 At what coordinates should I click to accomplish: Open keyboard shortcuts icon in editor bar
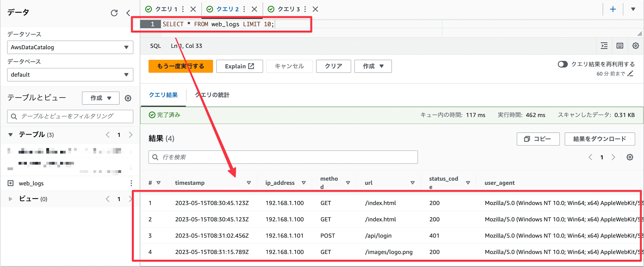coord(620,46)
